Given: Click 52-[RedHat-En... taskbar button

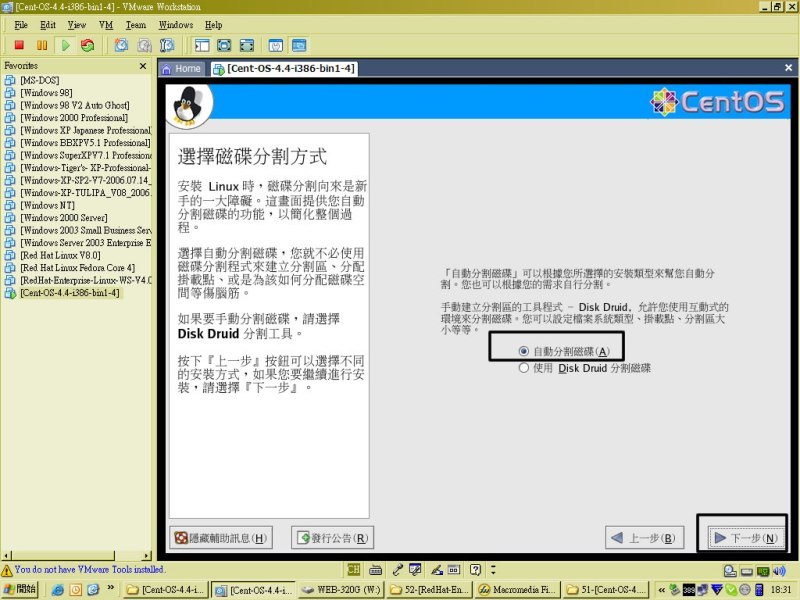Looking at the screenshot, I should tap(430, 590).
